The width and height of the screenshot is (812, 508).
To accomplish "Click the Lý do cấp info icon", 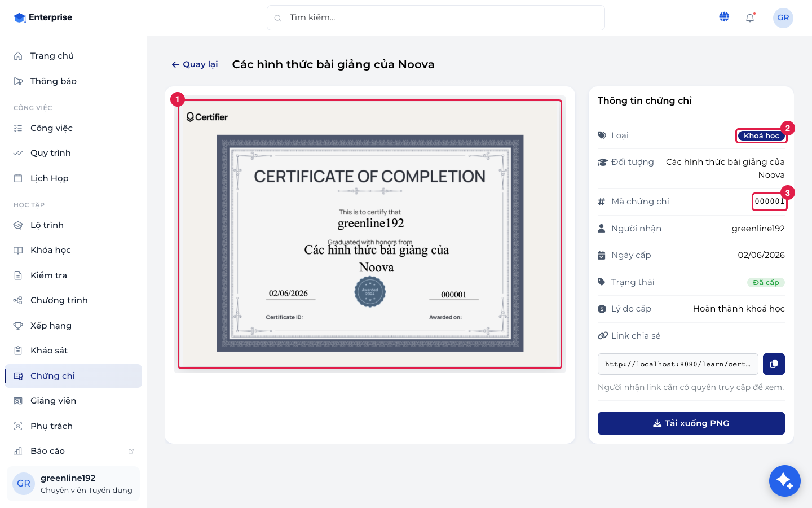I will 602,309.
